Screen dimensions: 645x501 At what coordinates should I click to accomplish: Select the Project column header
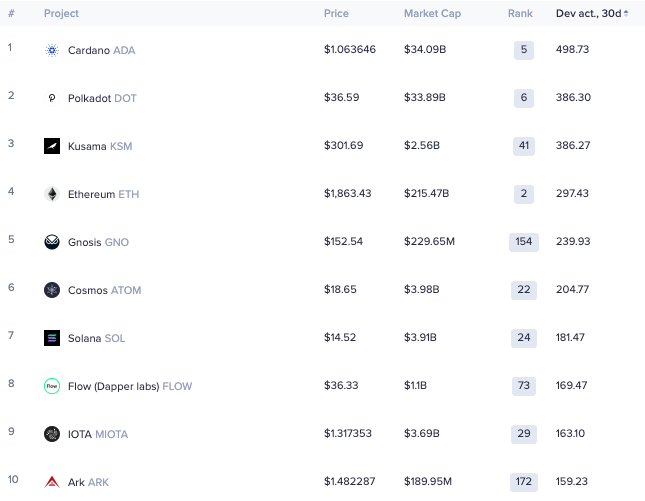(x=61, y=14)
